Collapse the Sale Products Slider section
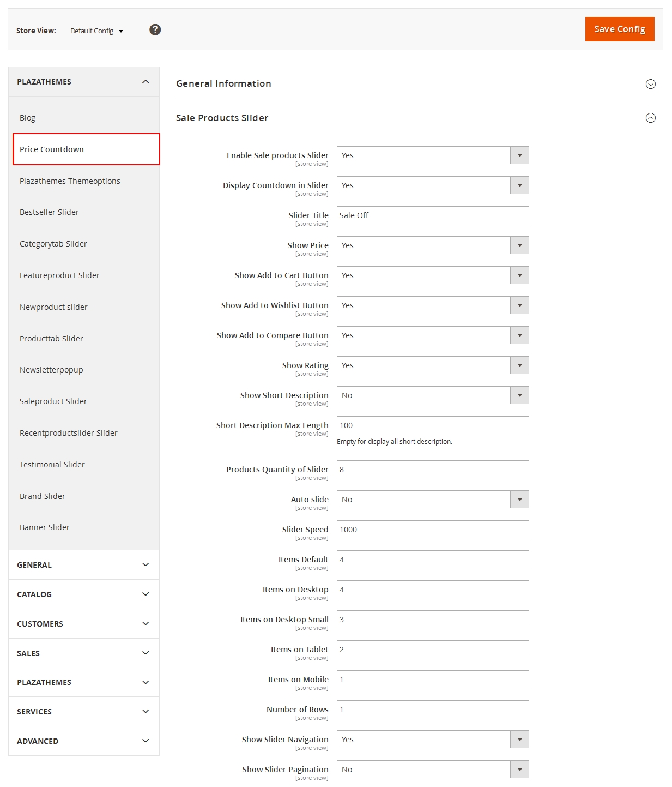This screenshot has height=787, width=672. pos(650,118)
